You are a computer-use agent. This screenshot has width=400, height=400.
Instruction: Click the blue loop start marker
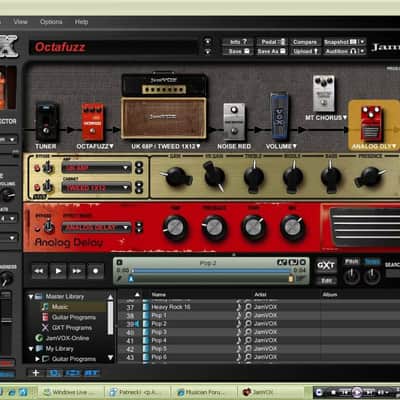click(x=131, y=279)
